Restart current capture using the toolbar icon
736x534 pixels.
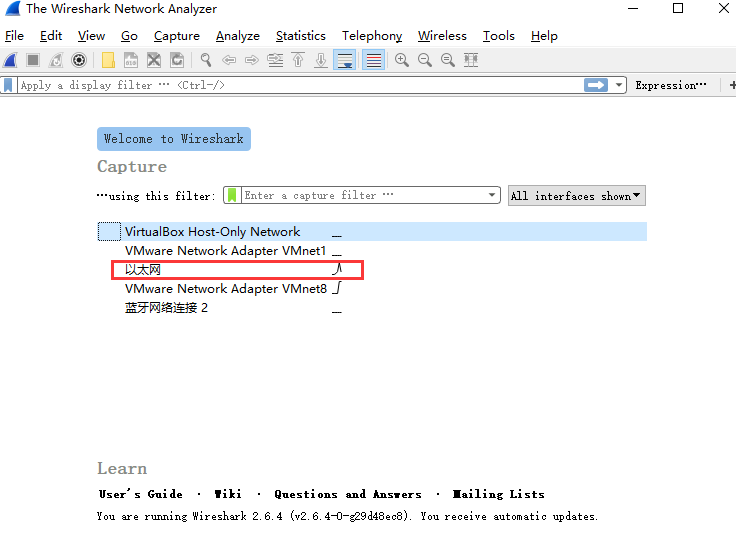(56, 60)
